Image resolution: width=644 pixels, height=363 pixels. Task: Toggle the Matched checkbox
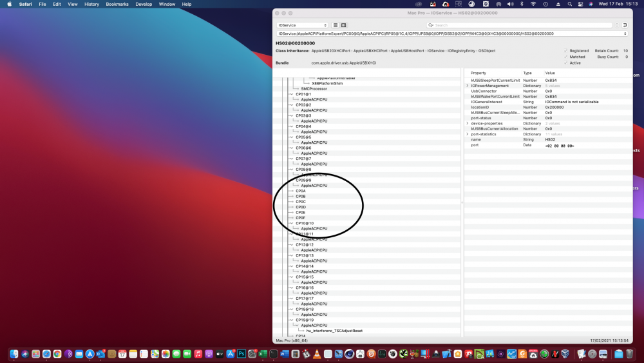pyautogui.click(x=565, y=57)
